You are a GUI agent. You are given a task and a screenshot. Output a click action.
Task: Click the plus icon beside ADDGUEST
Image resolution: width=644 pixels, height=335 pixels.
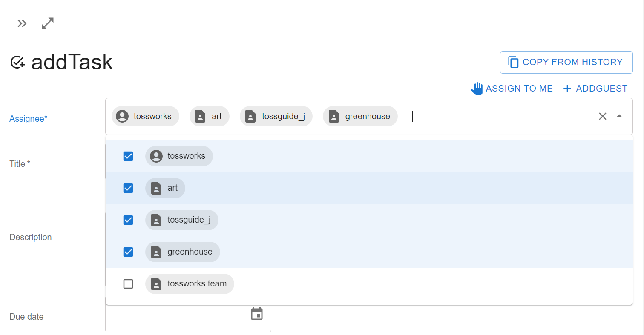(567, 89)
